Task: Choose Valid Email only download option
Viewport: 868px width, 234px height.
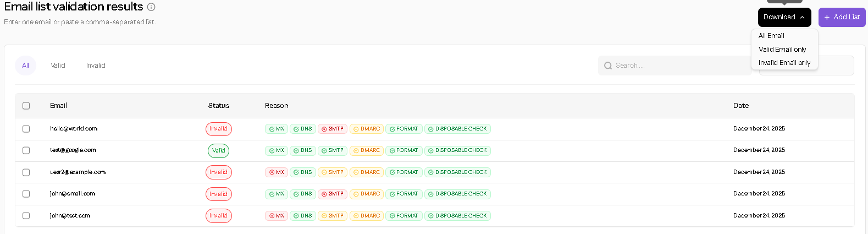Action: [x=782, y=50]
